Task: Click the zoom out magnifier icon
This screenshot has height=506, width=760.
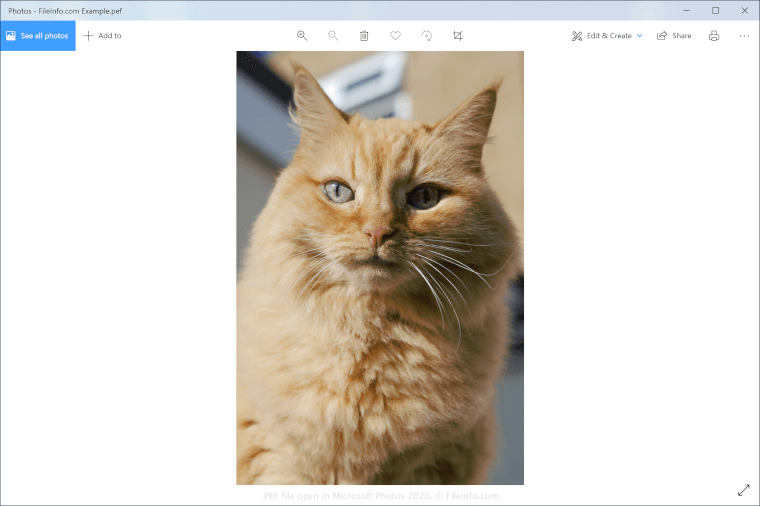Action: (333, 36)
